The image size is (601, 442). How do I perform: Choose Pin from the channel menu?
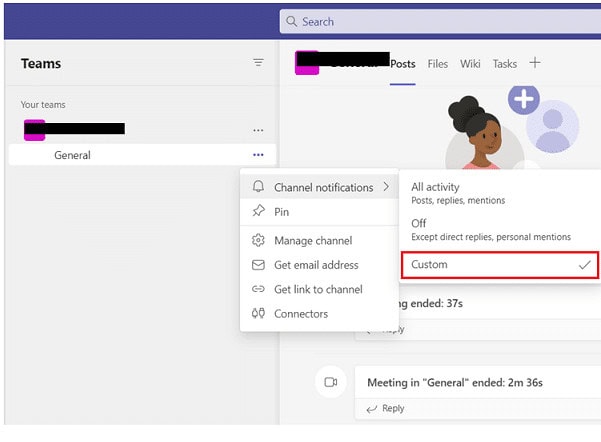click(x=319, y=212)
